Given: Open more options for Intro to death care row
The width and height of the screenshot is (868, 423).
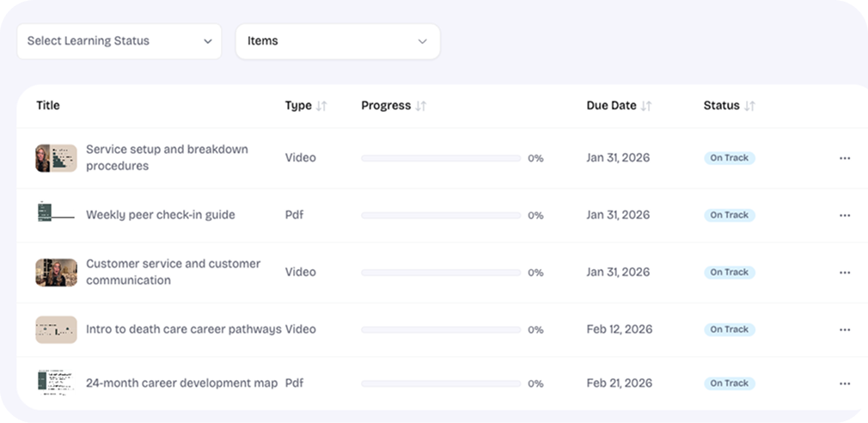Looking at the screenshot, I should (845, 330).
